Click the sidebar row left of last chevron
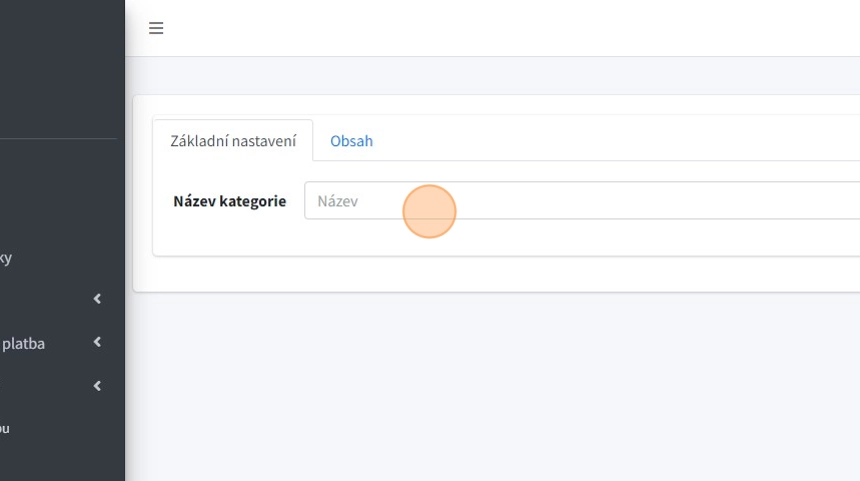 (x=40, y=386)
